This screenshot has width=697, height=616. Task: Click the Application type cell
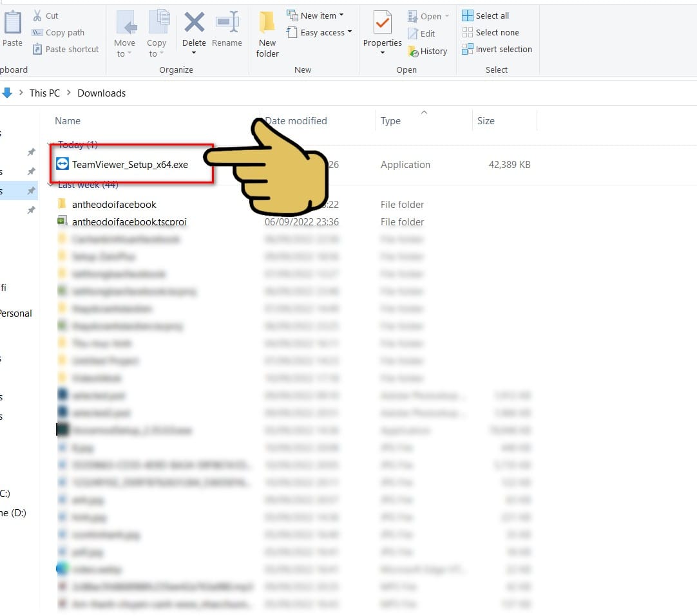[x=405, y=164]
